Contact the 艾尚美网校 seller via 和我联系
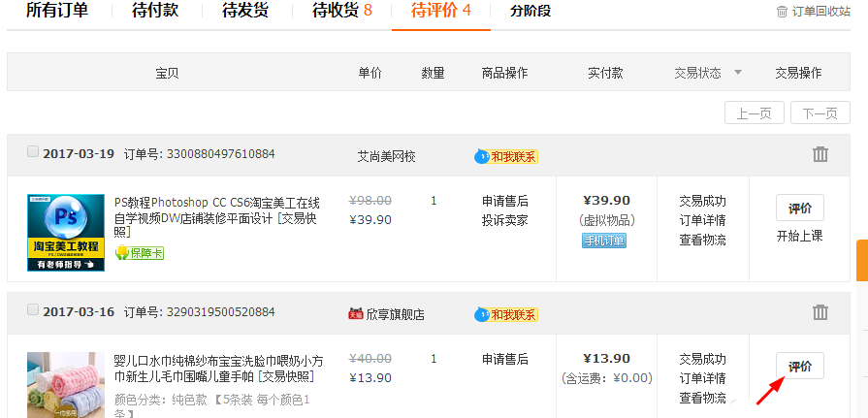 [x=505, y=156]
